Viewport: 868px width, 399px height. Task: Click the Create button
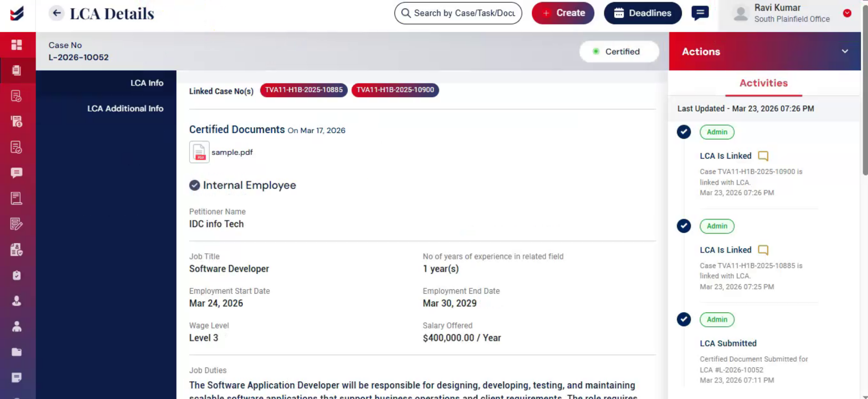pyautogui.click(x=563, y=13)
